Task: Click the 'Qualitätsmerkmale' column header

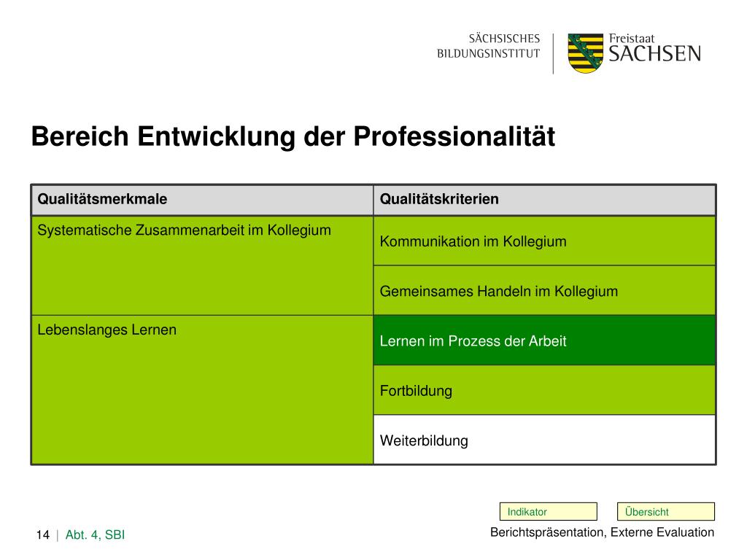Action: (203, 200)
